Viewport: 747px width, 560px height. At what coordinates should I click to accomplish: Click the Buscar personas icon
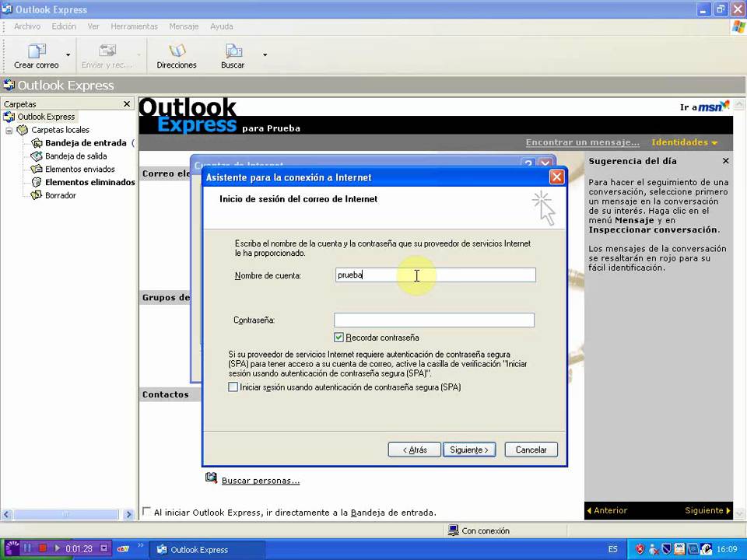pos(211,478)
